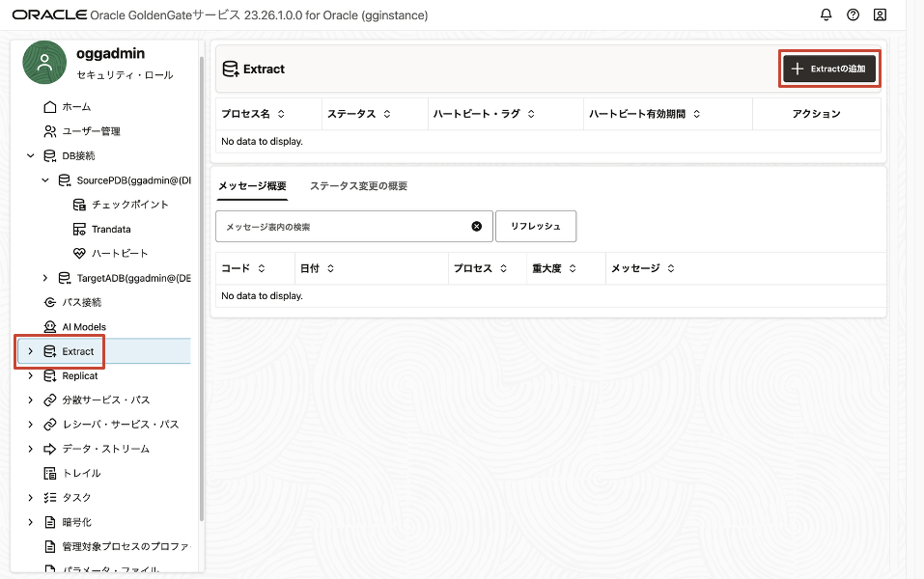Click the AI Models icon
The height and width of the screenshot is (579, 924).
pos(50,327)
